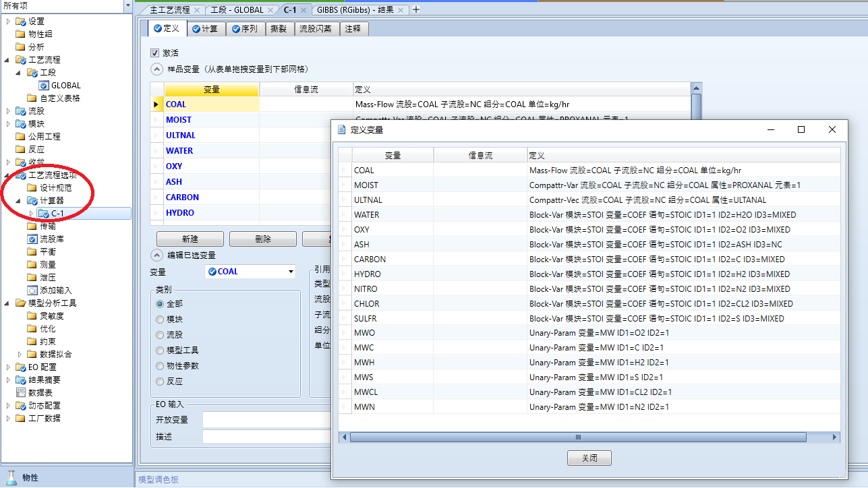Image resolution: width=868 pixels, height=488 pixels.
Task: Click the 分析 folder icon
Action: coord(20,47)
